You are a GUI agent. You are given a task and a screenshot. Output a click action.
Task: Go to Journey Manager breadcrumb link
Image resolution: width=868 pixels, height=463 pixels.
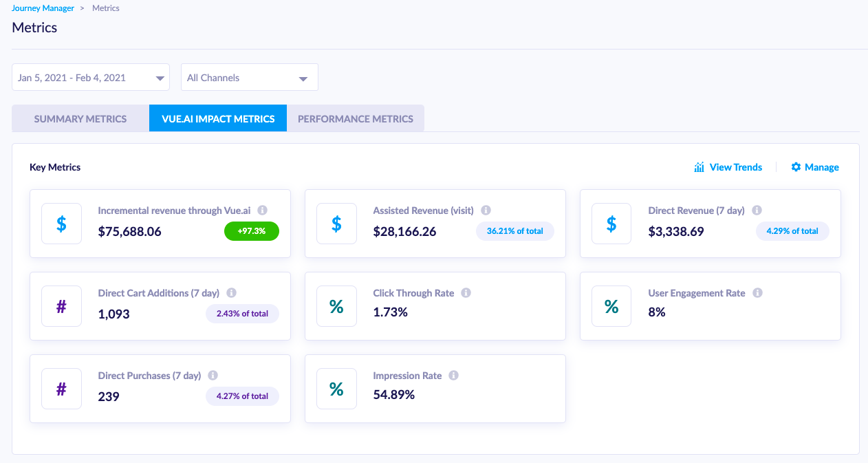[x=43, y=8]
